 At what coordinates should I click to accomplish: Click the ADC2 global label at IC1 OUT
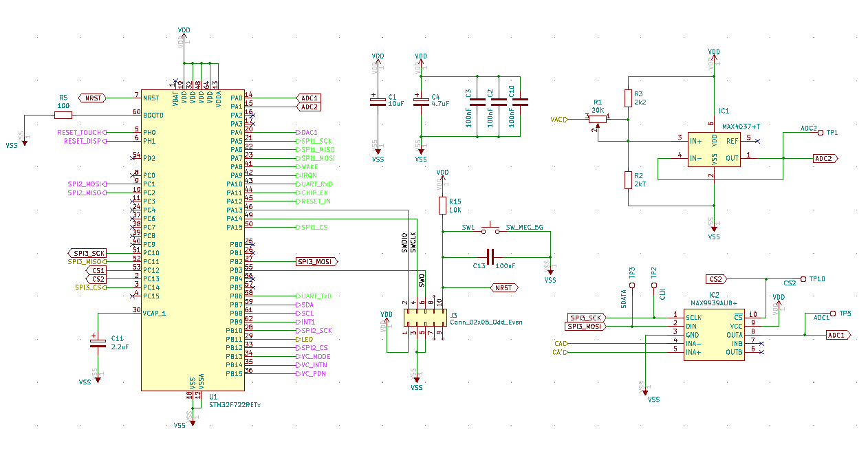click(825, 158)
